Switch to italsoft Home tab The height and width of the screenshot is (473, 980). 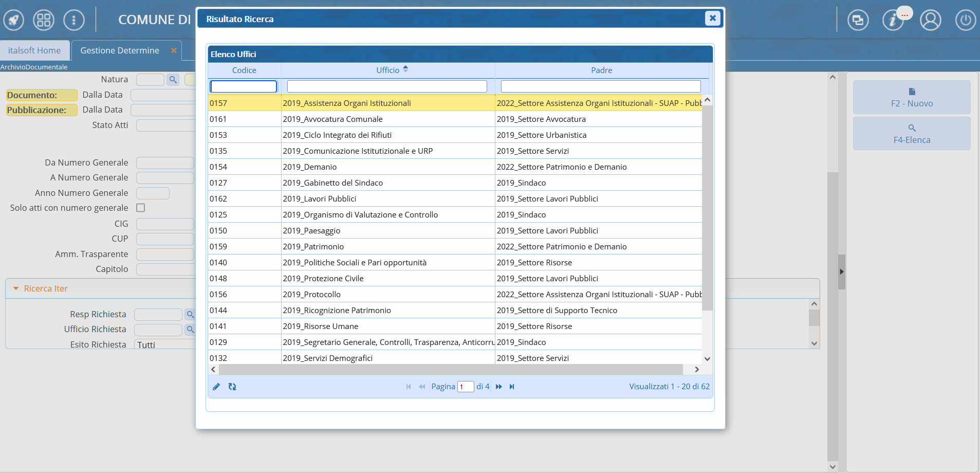(x=34, y=50)
